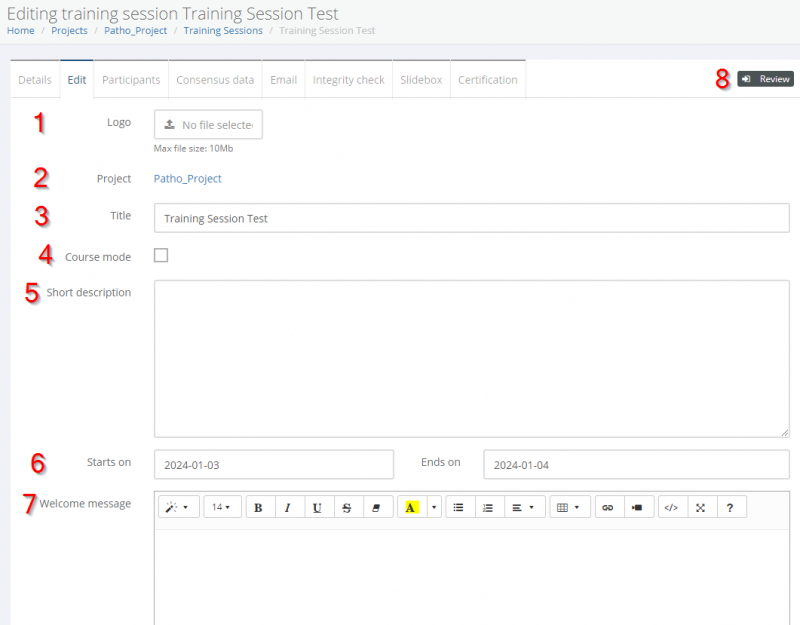This screenshot has height=625, width=800.
Task: Open the Integrity check tab
Action: (x=348, y=80)
